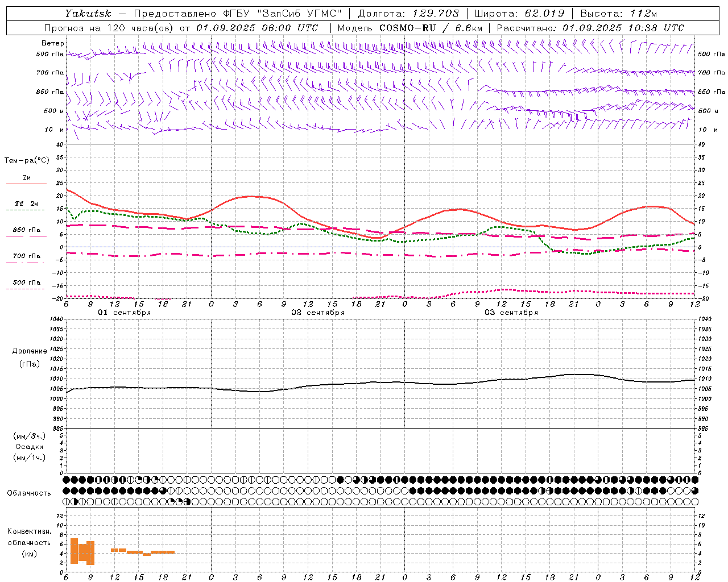Click the calculated time "01.09.2025 10:38 UTC"
Screen dimensions: 728x582
(623, 28)
